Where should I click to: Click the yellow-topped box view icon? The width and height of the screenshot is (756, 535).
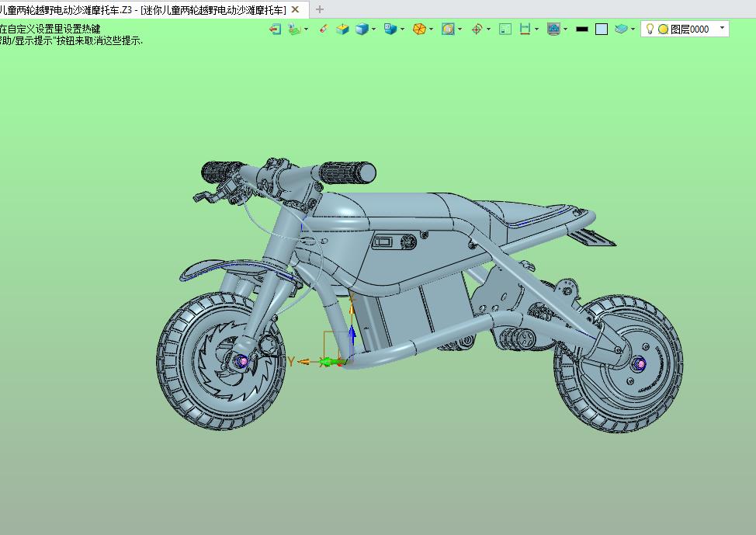point(342,30)
